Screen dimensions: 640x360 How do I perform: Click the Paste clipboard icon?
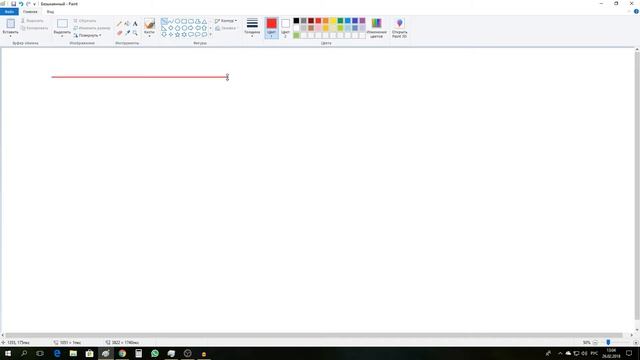11,24
